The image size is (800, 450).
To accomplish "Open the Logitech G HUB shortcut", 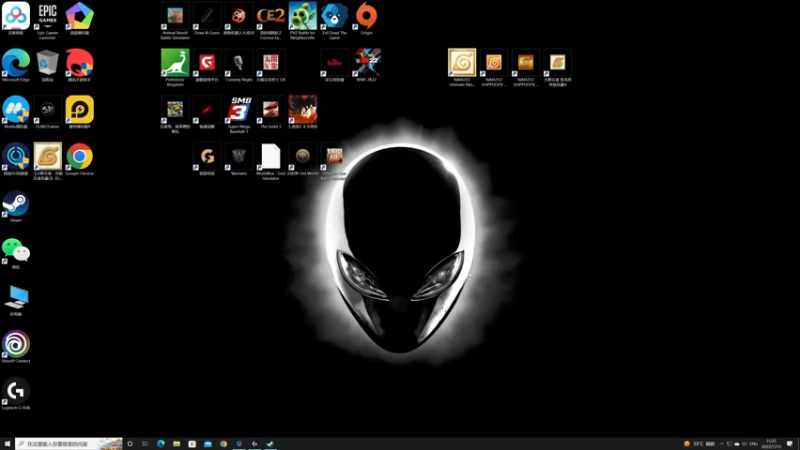I will (16, 394).
